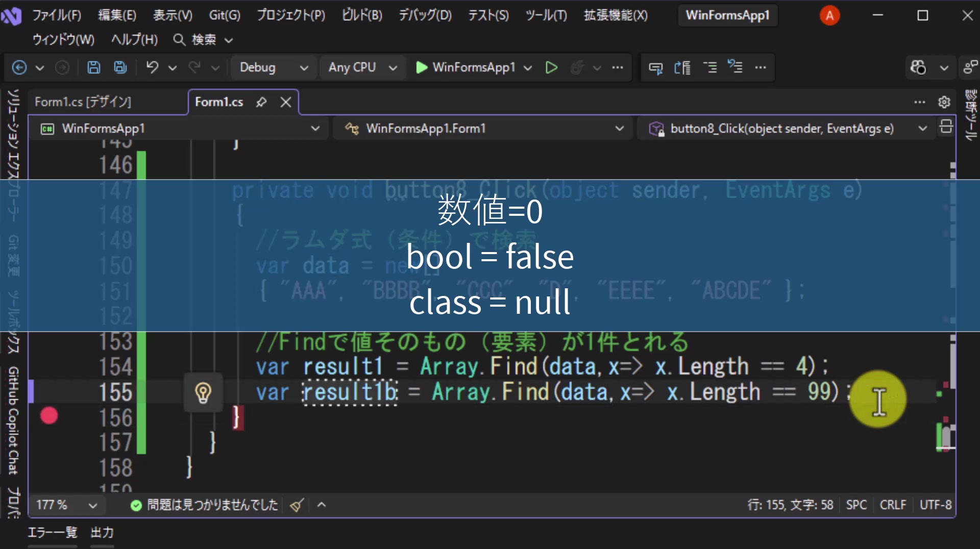Click the split editor window icon

click(x=946, y=127)
